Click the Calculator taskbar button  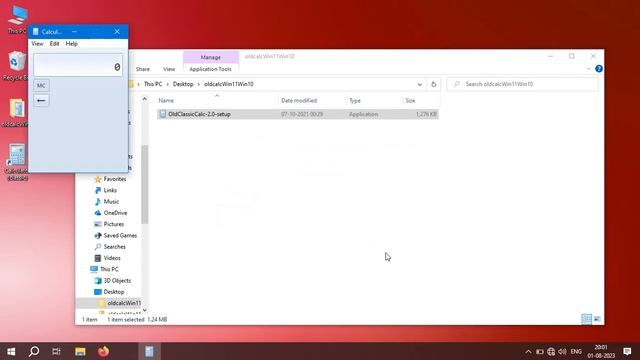149,351
